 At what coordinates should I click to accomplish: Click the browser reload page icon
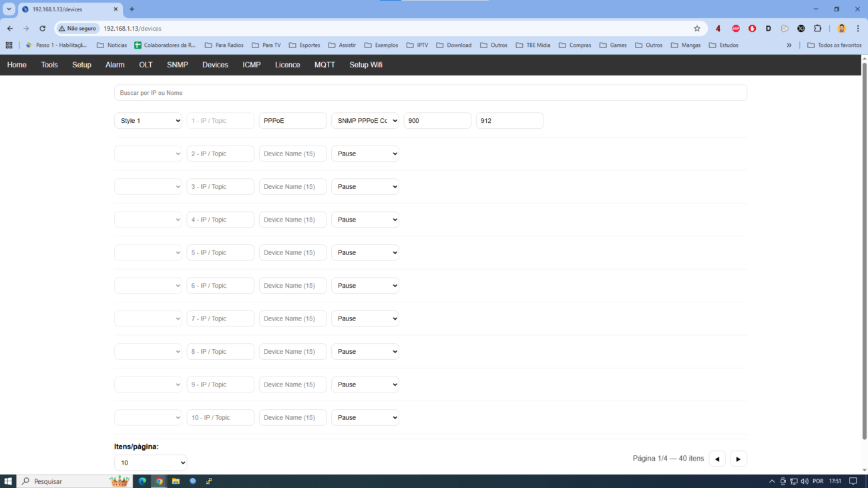tap(42, 29)
